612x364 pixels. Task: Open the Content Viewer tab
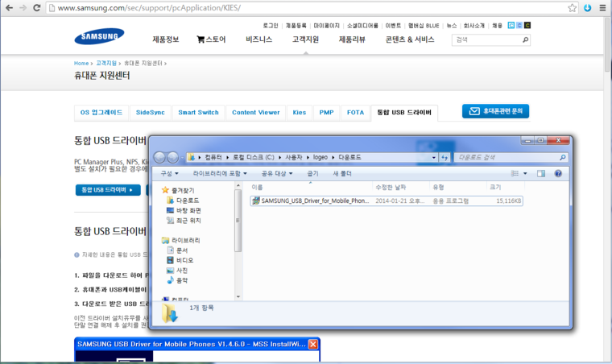(255, 113)
